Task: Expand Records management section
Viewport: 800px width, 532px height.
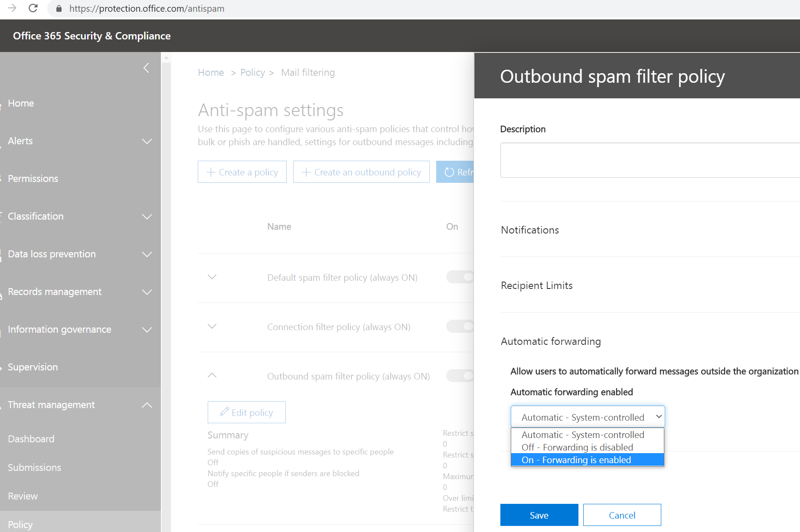Action: (147, 292)
